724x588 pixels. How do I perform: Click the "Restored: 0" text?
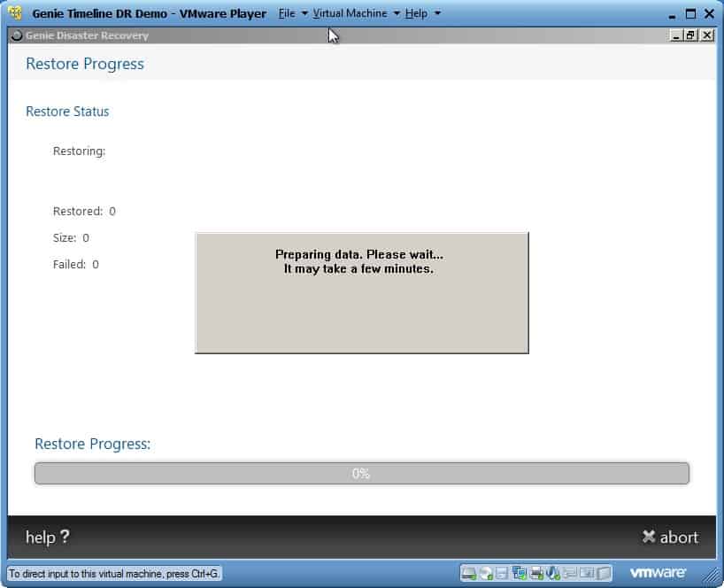click(84, 211)
